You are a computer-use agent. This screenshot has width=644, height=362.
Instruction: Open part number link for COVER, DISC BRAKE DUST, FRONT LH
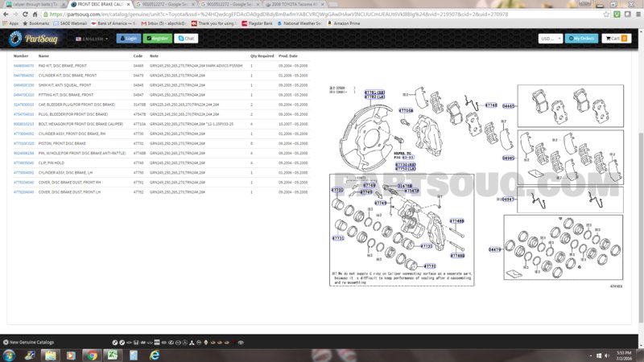(x=23, y=192)
